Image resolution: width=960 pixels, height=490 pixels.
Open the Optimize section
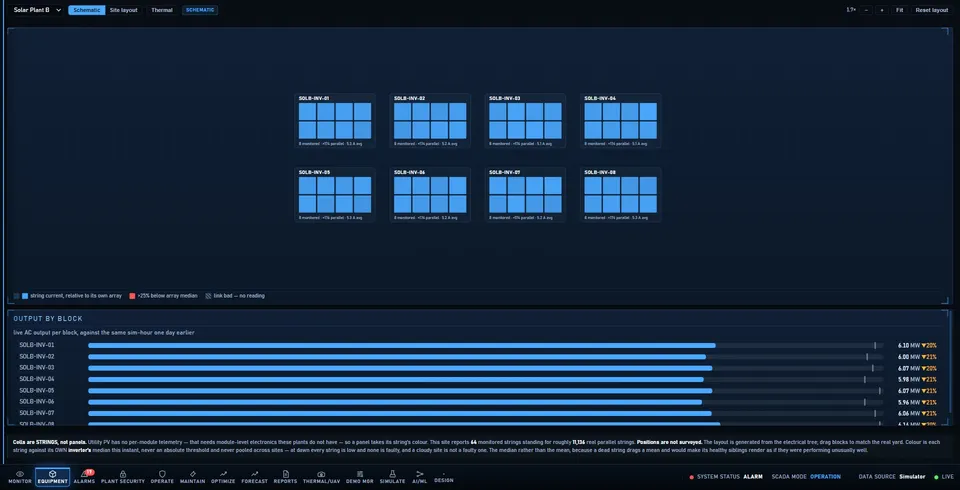[223, 477]
